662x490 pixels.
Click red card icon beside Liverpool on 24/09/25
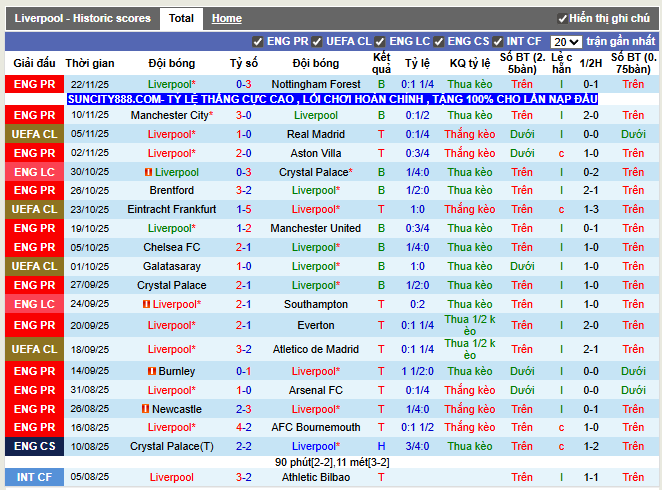click(146, 304)
